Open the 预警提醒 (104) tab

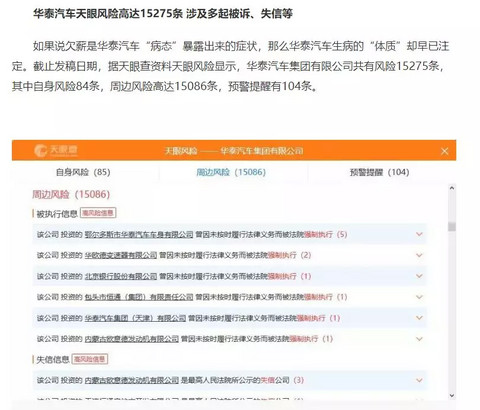pos(379,172)
